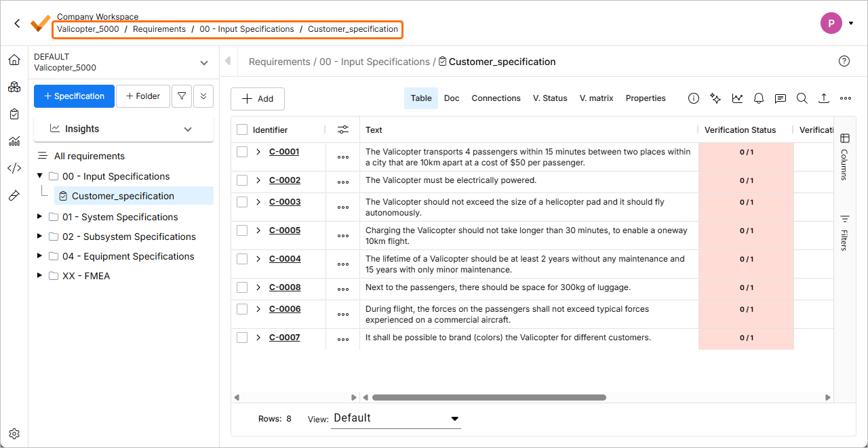Click the search magnifier icon
868x448 pixels.
click(802, 98)
